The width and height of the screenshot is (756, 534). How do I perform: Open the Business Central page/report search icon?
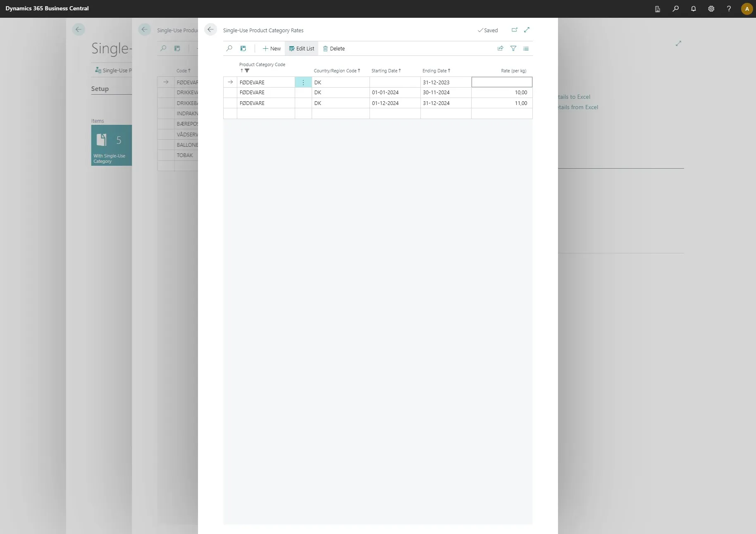(x=675, y=9)
